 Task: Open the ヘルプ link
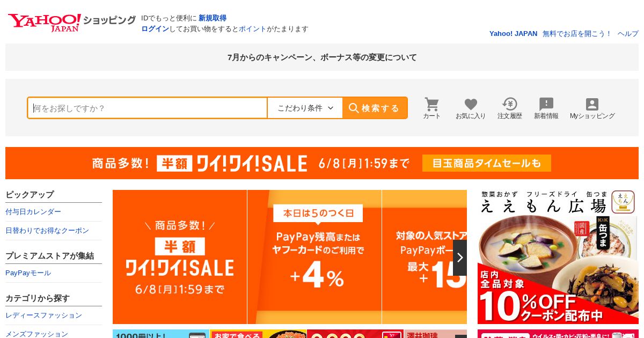pyautogui.click(x=628, y=33)
